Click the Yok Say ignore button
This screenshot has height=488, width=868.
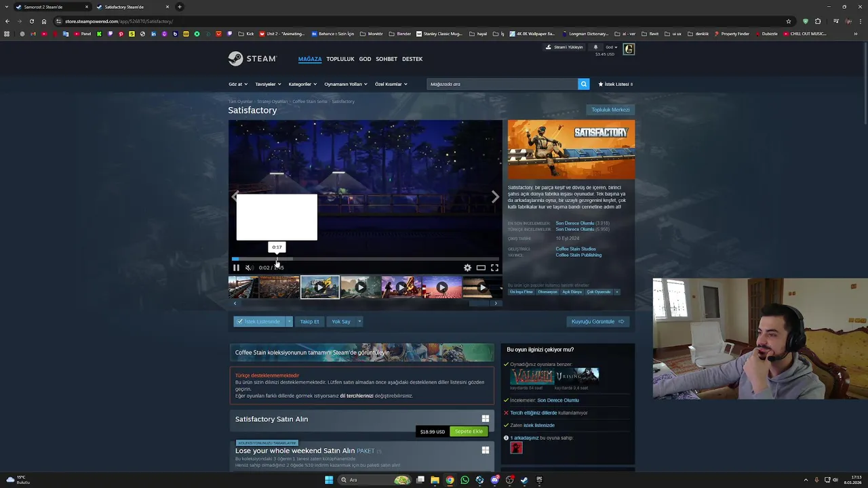(x=340, y=321)
